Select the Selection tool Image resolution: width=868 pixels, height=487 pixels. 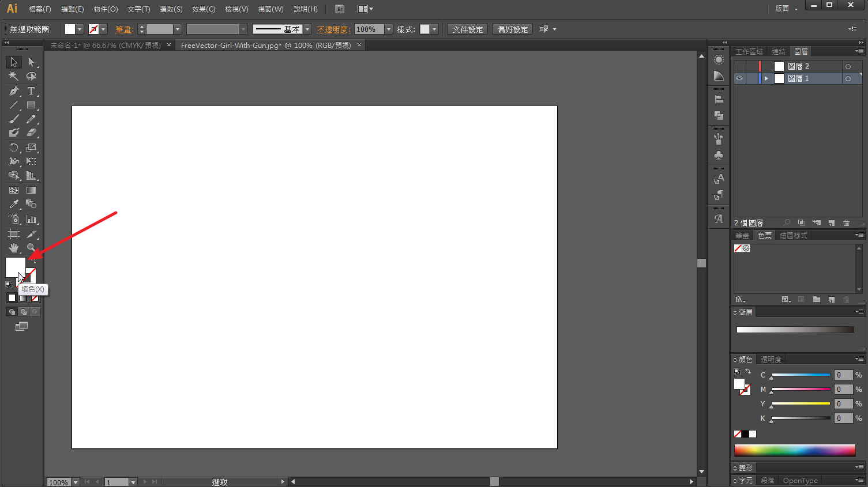[14, 62]
